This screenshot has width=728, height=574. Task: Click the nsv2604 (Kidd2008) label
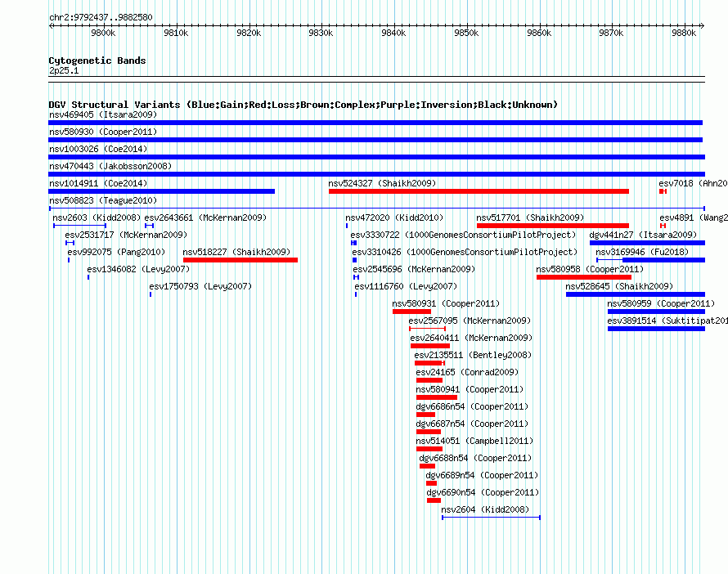tap(485, 509)
